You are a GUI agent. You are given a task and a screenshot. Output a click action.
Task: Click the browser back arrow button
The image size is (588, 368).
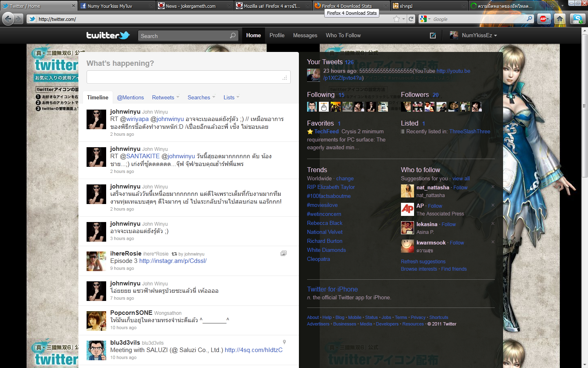[x=8, y=19]
